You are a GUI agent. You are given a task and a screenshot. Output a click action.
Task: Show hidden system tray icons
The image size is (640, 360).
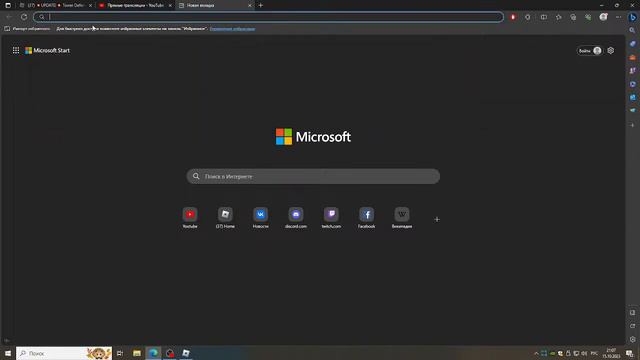tap(536, 353)
